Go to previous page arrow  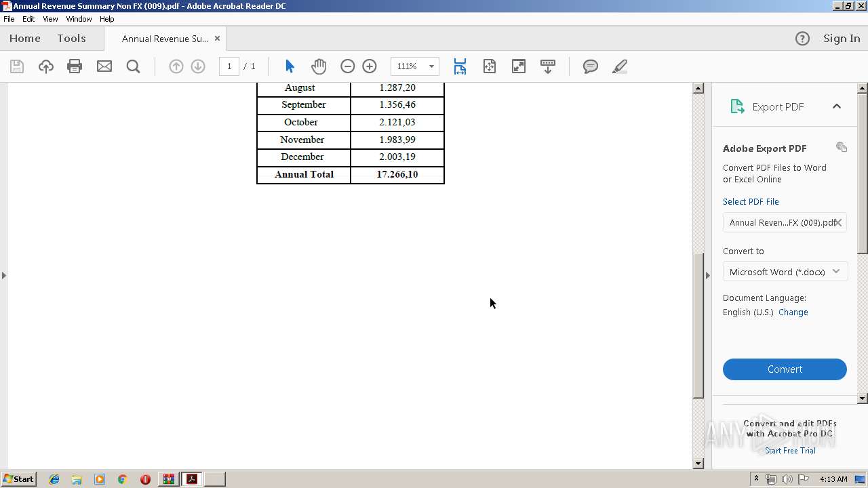click(176, 66)
